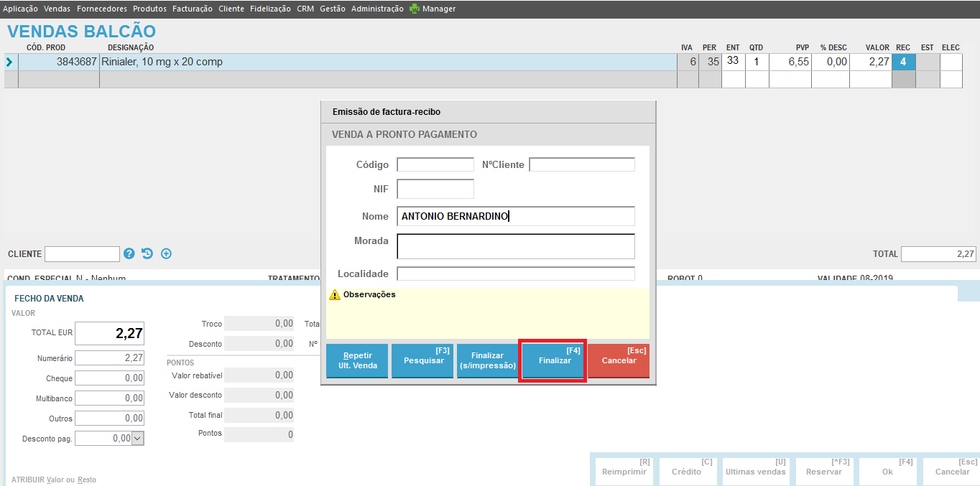Screen dimensions: 980x486
Task: Expand the Desconto pag. dropdown
Action: (138, 438)
